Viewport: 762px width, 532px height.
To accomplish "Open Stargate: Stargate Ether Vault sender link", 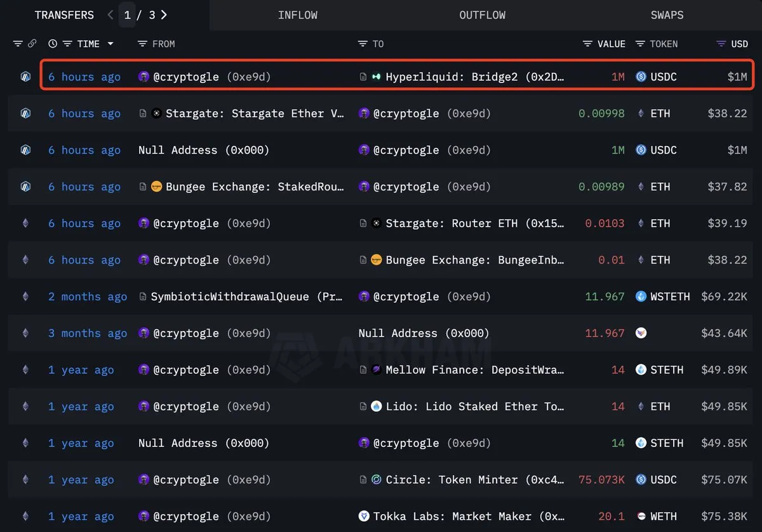I will (255, 114).
